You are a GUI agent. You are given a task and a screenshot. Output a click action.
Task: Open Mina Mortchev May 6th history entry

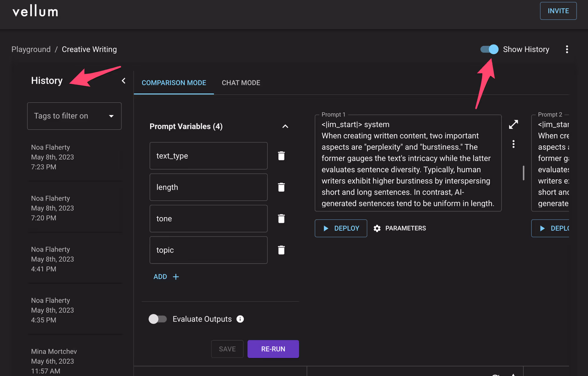pos(75,361)
